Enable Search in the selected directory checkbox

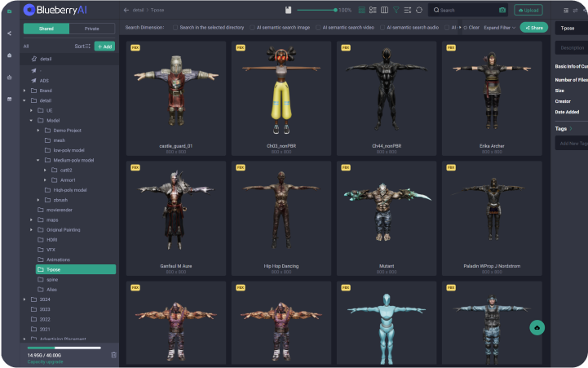click(x=175, y=28)
